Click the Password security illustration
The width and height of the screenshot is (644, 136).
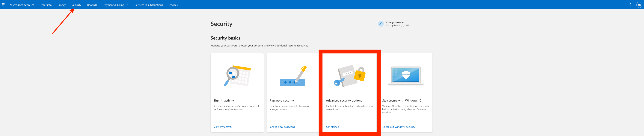(x=293, y=76)
